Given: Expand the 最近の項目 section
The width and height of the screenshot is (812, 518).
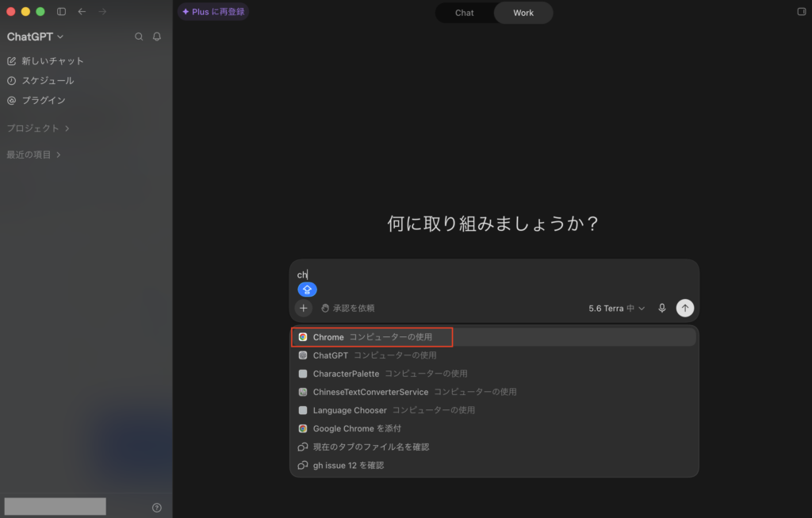Looking at the screenshot, I should click(x=33, y=155).
